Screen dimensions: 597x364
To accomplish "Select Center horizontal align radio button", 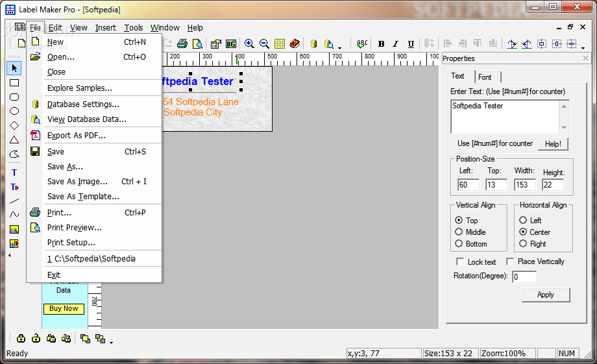I will [523, 232].
